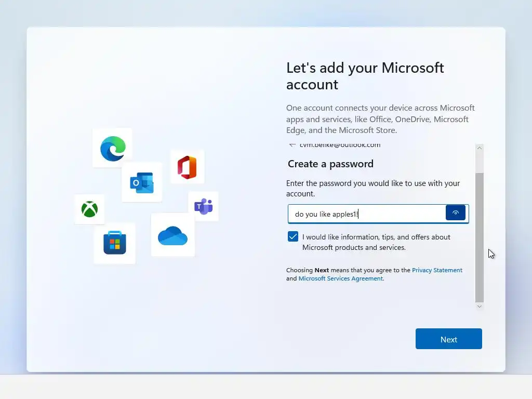
Task: Click the scrollbar up arrow
Action: click(480, 148)
